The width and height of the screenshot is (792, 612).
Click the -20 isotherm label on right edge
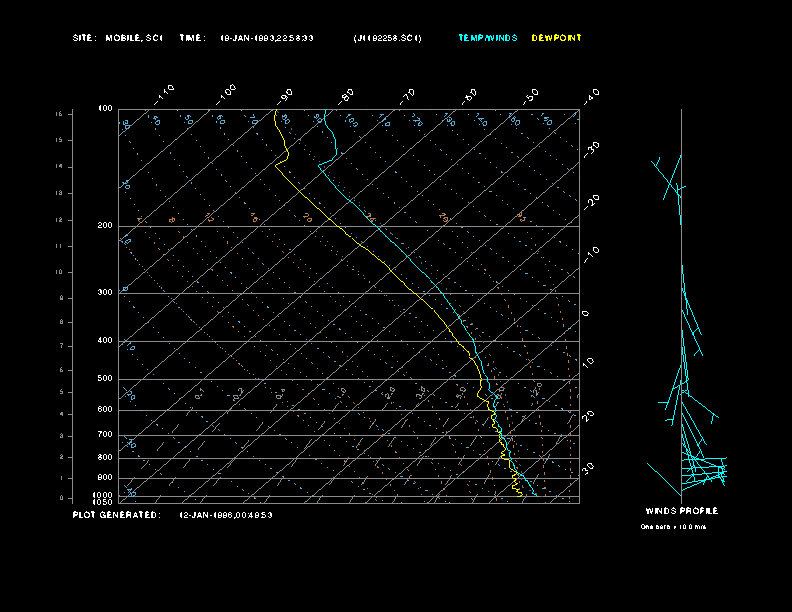pyautogui.click(x=591, y=202)
